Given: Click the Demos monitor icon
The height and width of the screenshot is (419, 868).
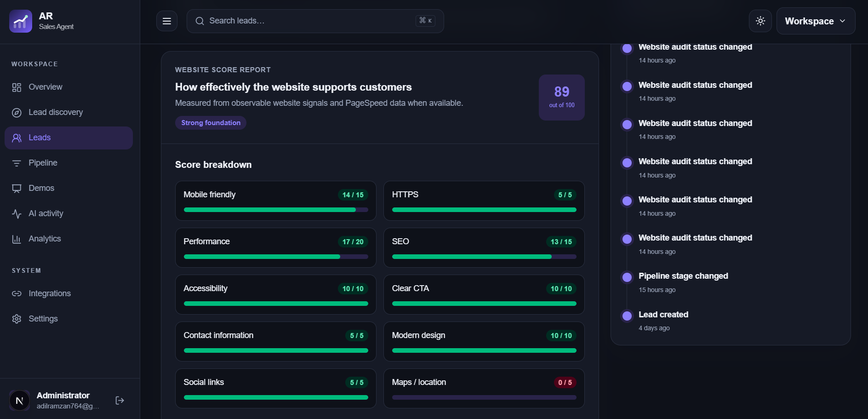Looking at the screenshot, I should [17, 189].
